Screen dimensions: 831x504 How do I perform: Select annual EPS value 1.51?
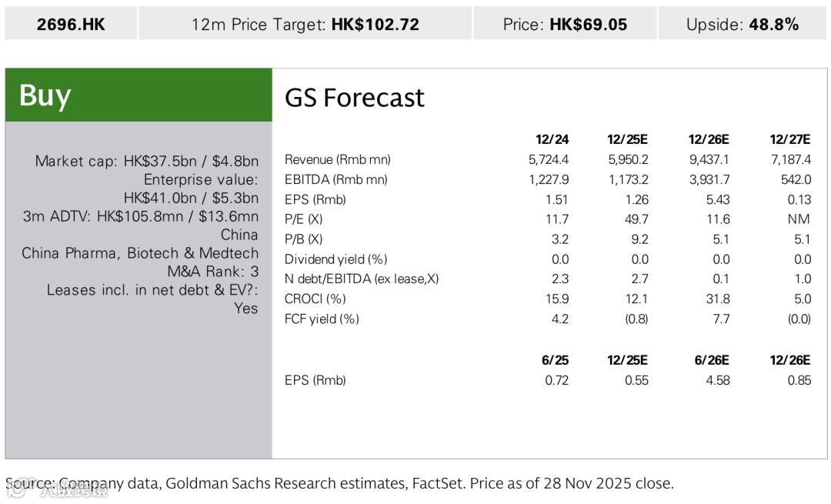[x=556, y=200]
